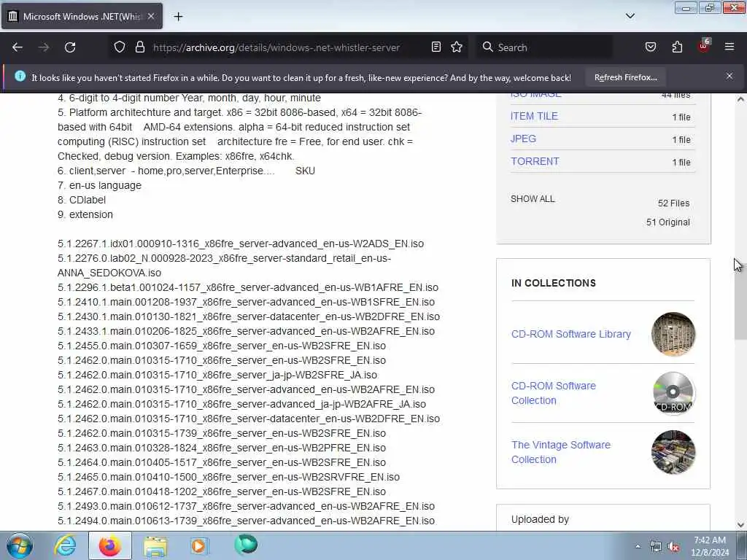Open CD-ROM Software Library collection
Viewport: 747px width, 560px height.
(570, 334)
